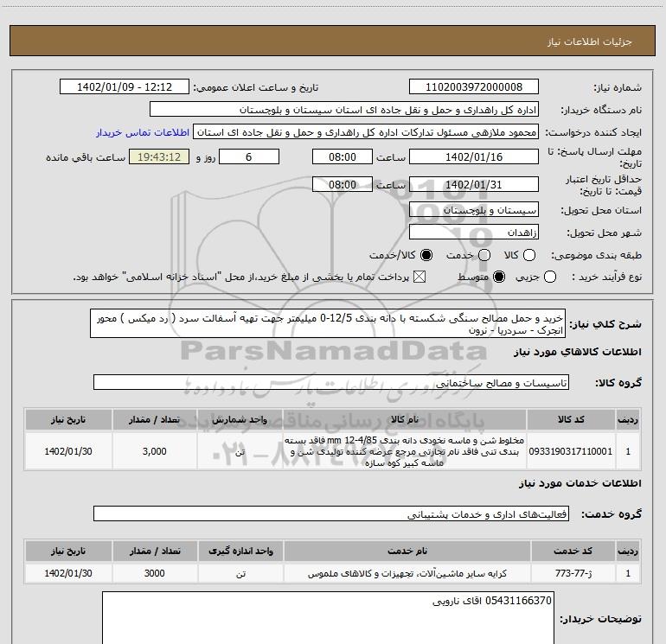This screenshot has height=644, width=666.
Task: Click response deadline date 1402/01/16
Action: point(474,156)
